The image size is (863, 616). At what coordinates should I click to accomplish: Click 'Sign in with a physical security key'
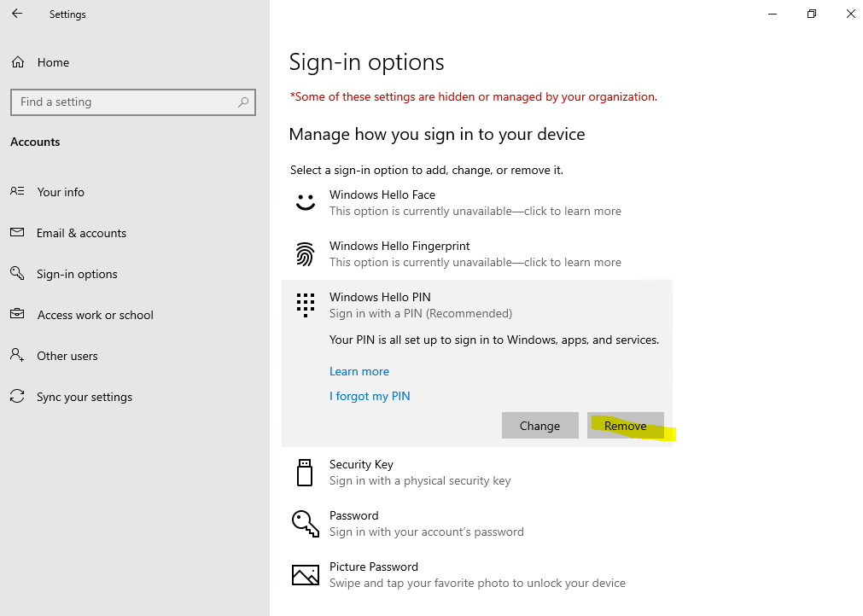pos(420,480)
